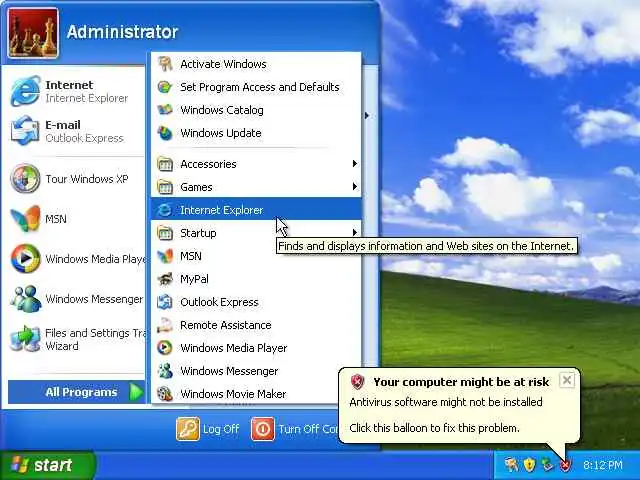This screenshot has width=640, height=480.
Task: Click the Windows Update globe icon
Action: [x=165, y=133]
